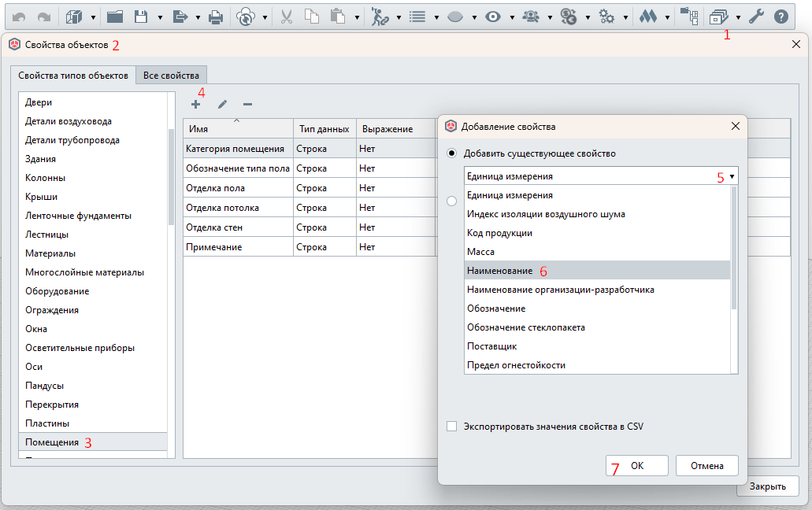Click the Отмена button
The width and height of the screenshot is (812, 510).
coord(707,465)
